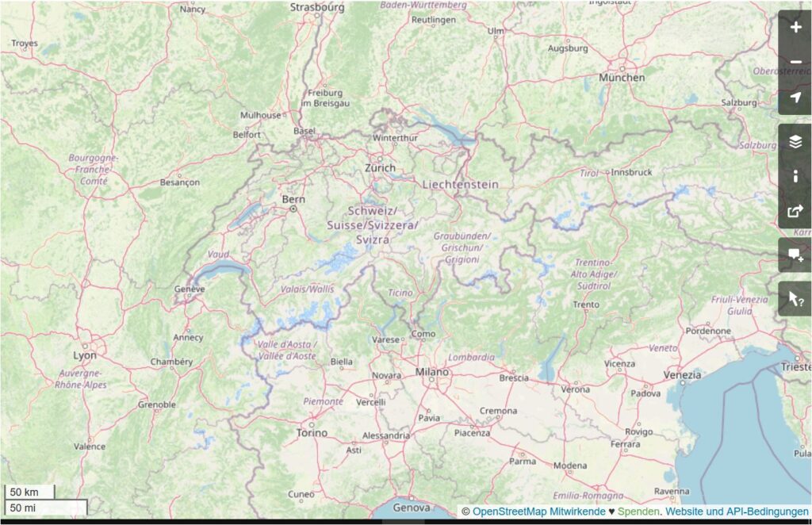Screen dimensions: 812x525
Task: Click the Belfort city label
Action: [247, 135]
